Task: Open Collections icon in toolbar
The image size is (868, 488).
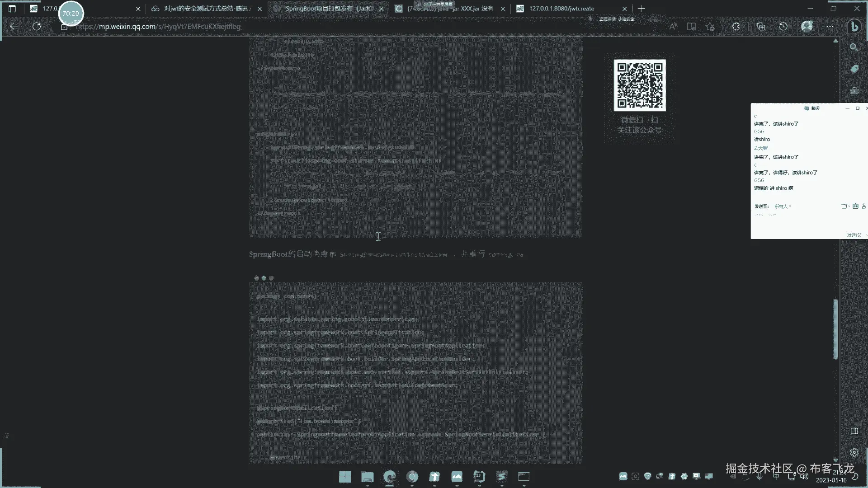Action: coord(761,27)
